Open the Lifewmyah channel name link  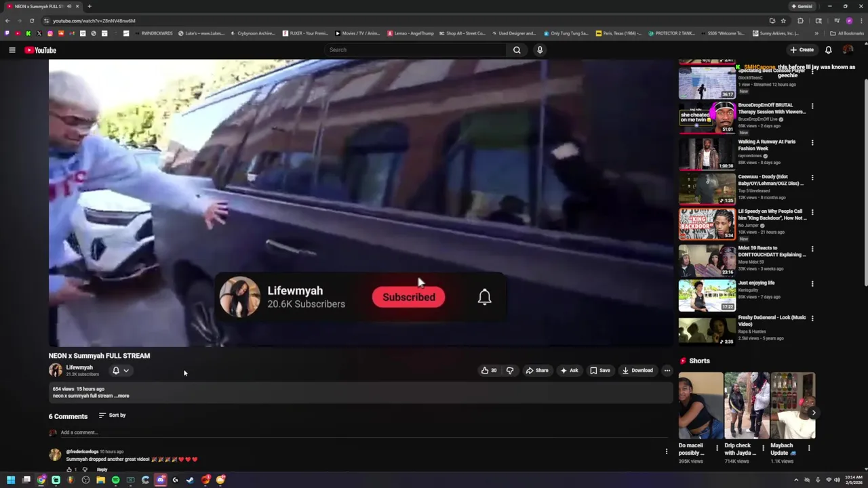click(x=79, y=367)
